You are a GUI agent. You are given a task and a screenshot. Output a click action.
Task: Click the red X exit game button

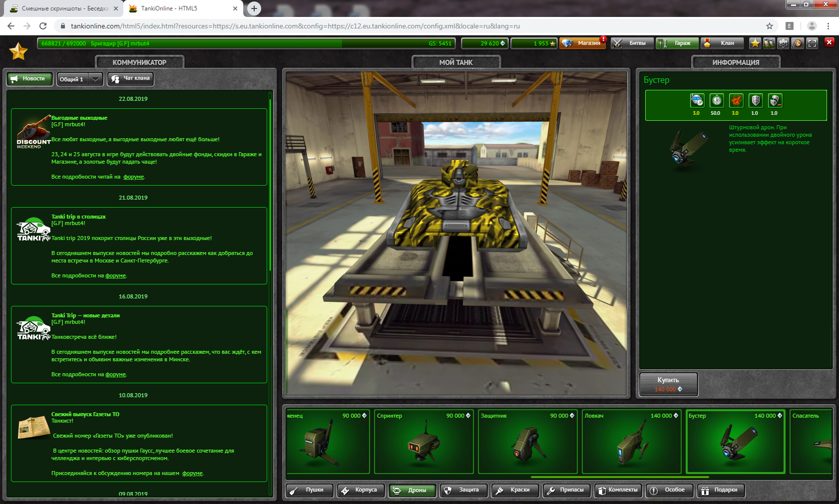(x=830, y=42)
